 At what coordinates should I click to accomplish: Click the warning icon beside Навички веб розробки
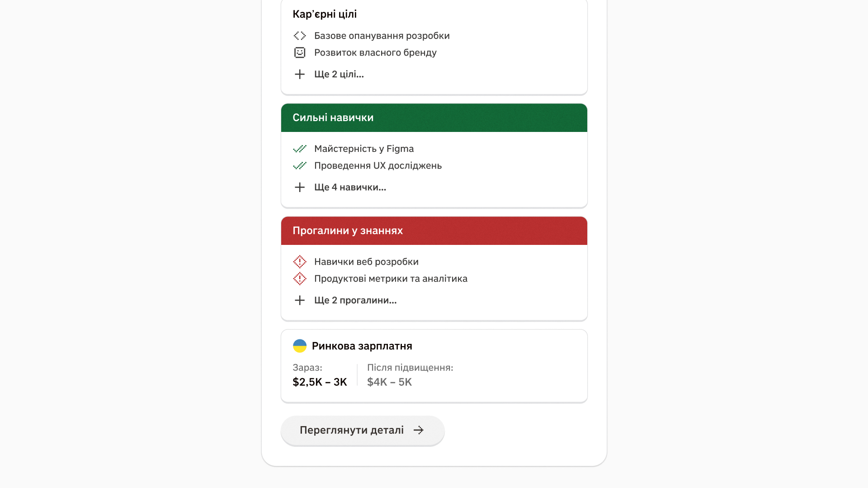point(300,262)
